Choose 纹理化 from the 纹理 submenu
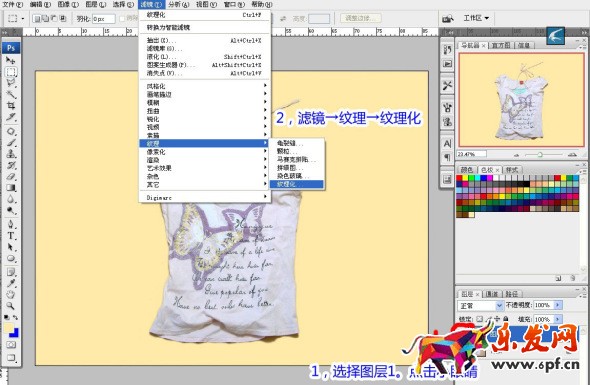This screenshot has width=590, height=385. [x=297, y=184]
